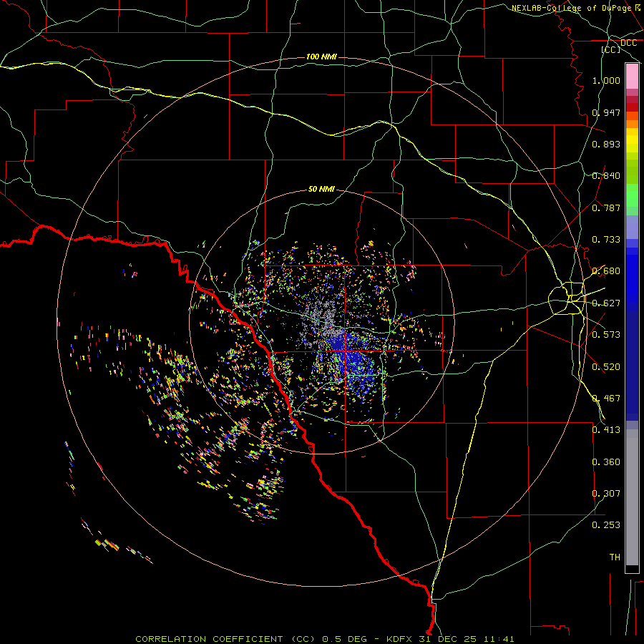Pick the pink band at top of color scale
Viewport: 644px width, 644px height.
pos(632,77)
